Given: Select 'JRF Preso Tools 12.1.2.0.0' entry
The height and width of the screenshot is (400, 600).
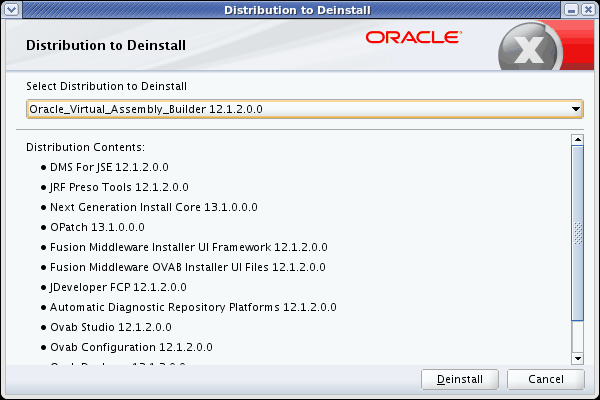Looking at the screenshot, I should pyautogui.click(x=119, y=187).
